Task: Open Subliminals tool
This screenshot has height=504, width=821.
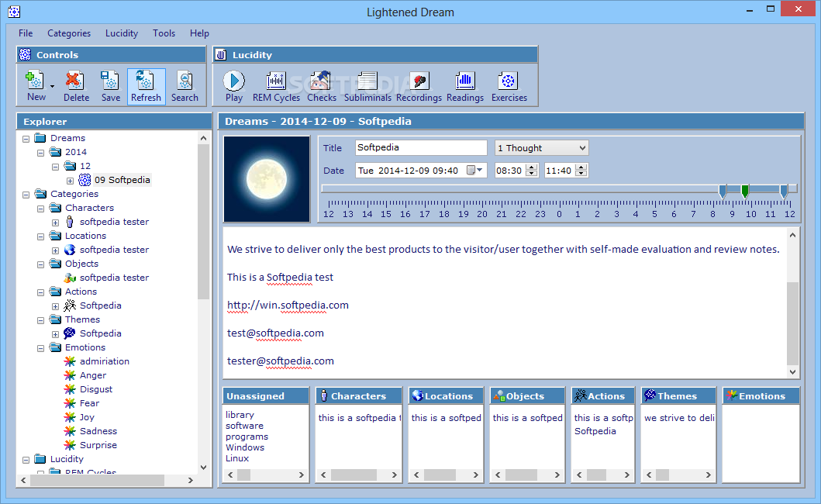Action: tap(367, 87)
